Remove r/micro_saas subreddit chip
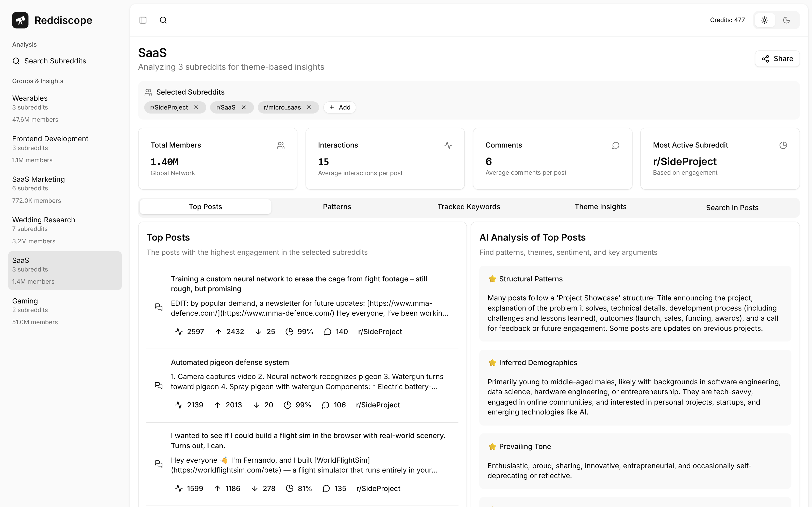Viewport: 812px width, 507px height. (x=309, y=107)
